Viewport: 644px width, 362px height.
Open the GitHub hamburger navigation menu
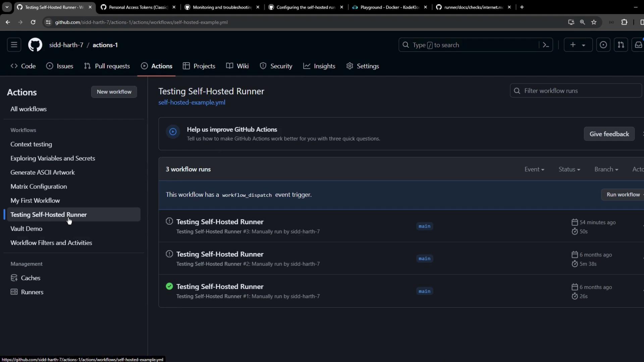(x=14, y=45)
